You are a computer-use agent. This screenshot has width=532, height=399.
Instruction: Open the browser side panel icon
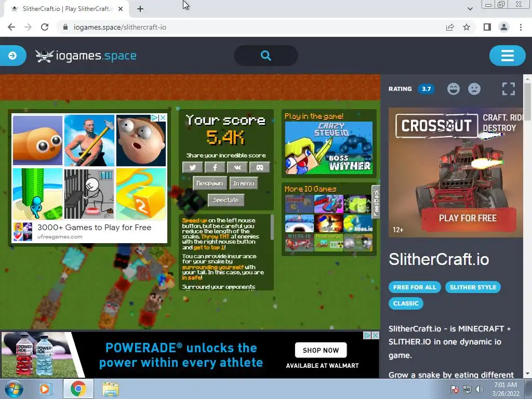(487, 27)
